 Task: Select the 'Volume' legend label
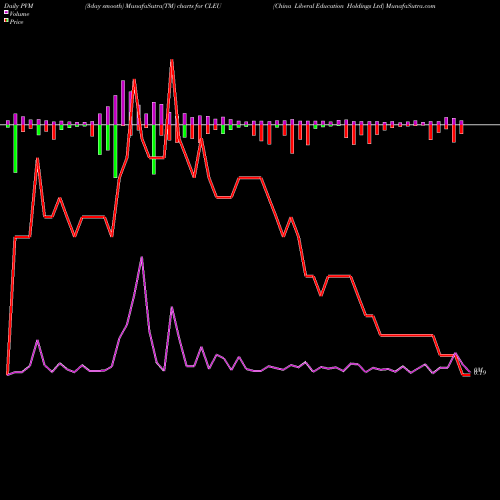19,14
